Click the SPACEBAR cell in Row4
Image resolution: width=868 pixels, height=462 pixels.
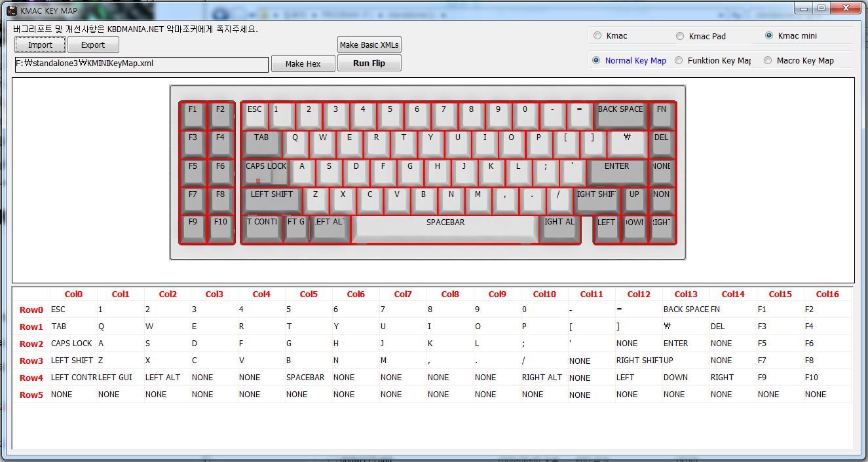coord(309,378)
